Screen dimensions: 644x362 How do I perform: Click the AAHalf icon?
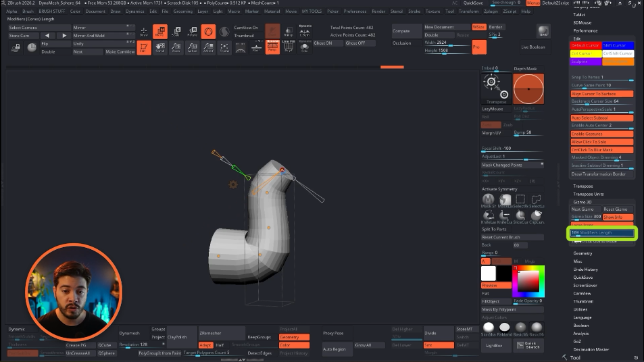pyautogui.click(x=208, y=47)
